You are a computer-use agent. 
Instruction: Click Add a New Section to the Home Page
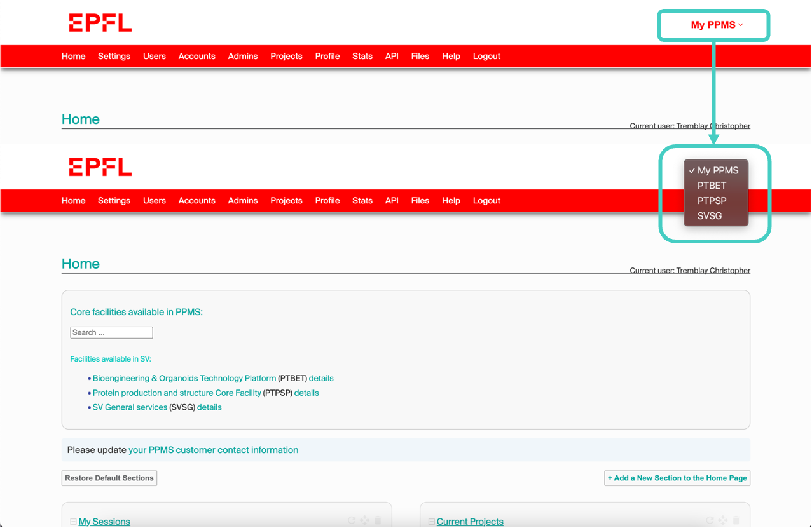click(677, 478)
